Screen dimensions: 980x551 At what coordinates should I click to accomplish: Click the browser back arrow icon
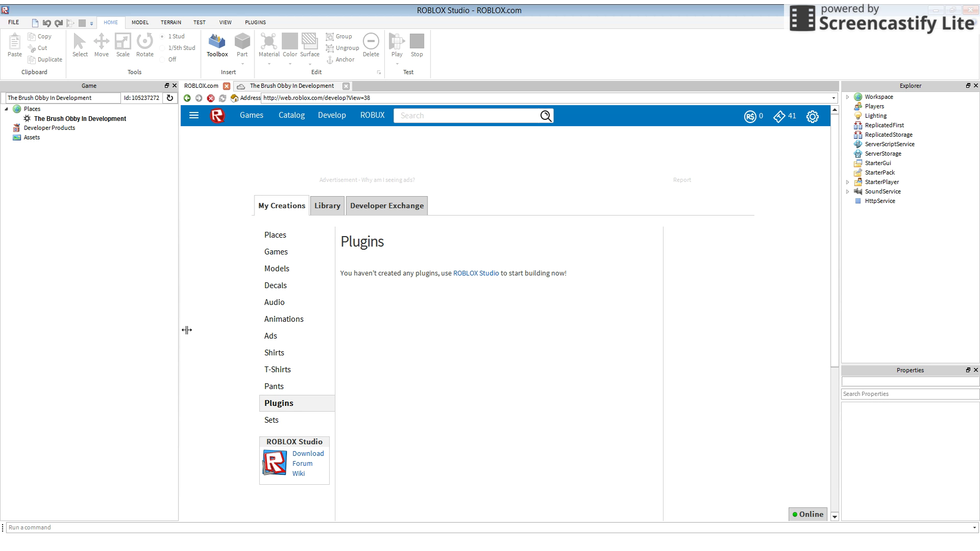point(187,98)
